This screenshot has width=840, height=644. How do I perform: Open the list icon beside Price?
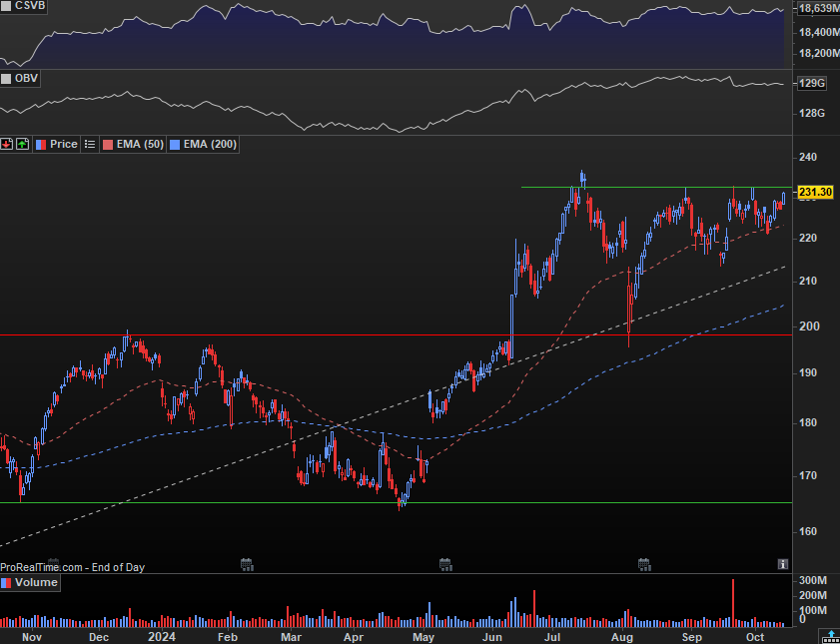point(90,145)
